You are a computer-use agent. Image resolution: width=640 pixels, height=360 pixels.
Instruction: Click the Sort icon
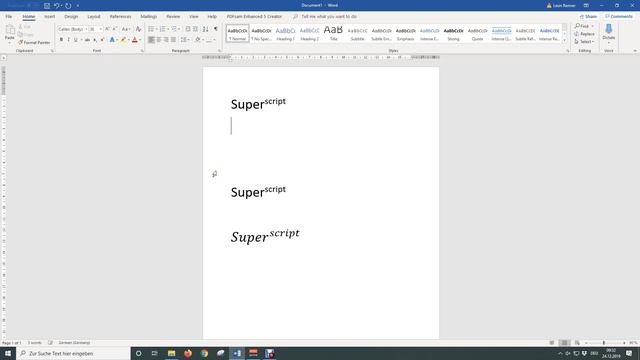click(205, 29)
